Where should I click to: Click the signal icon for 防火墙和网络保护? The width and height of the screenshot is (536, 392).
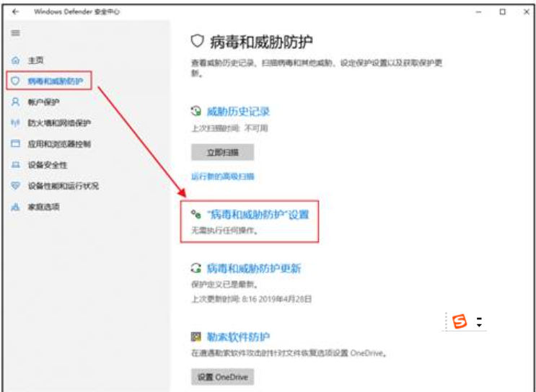click(15, 122)
